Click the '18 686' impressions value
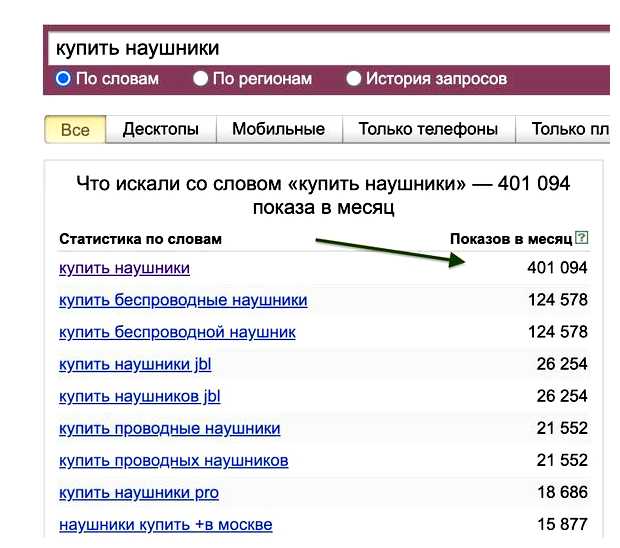Screen dimensions: 620x548 coord(562,492)
